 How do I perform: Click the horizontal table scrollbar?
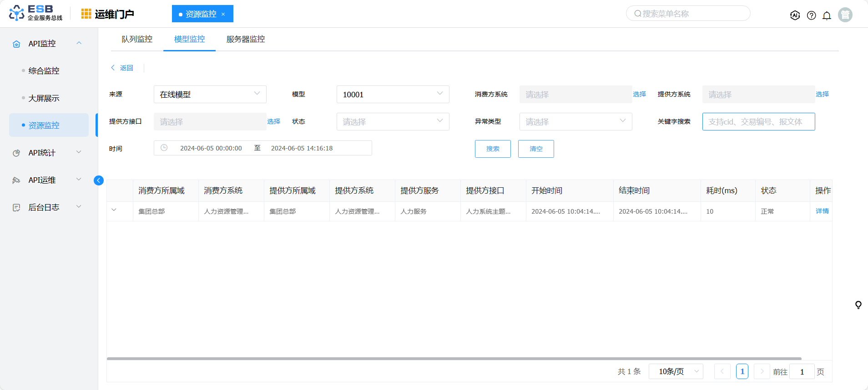[454, 359]
